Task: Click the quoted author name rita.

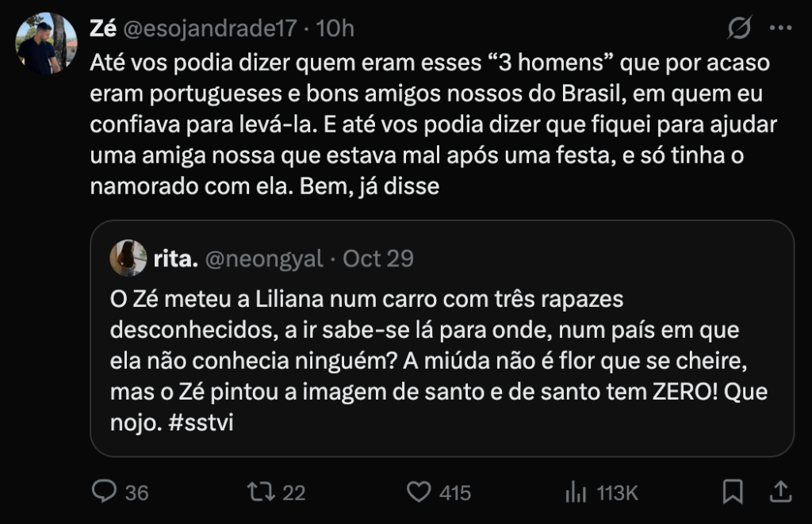Action: [x=175, y=259]
